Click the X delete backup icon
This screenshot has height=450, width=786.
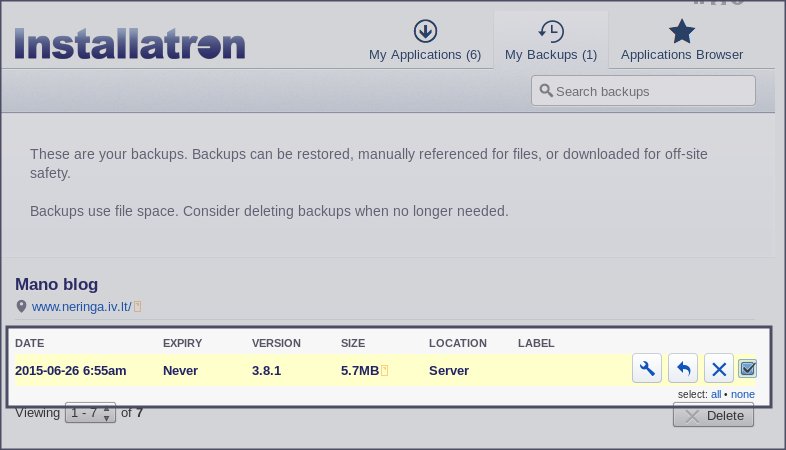pyautogui.click(x=718, y=369)
